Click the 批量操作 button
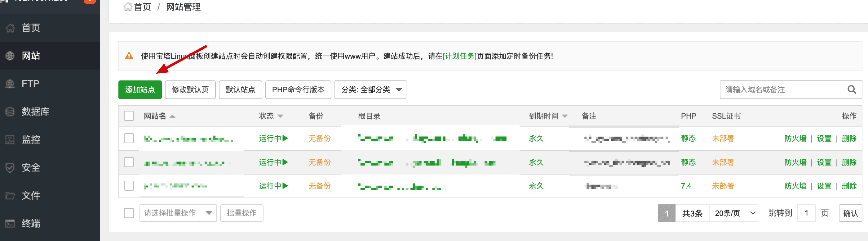Image resolution: width=868 pixels, height=241 pixels. point(241,213)
